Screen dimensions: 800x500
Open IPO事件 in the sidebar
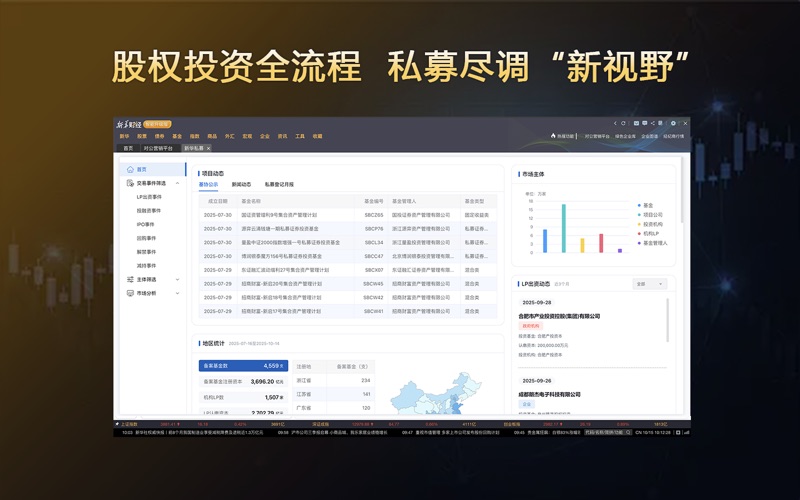pyautogui.click(x=145, y=224)
